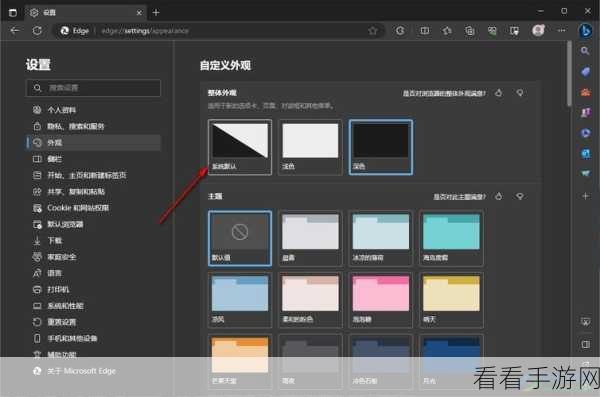This screenshot has width=600, height=397.
Task: Open 下载 settings section
Action: coord(93,240)
